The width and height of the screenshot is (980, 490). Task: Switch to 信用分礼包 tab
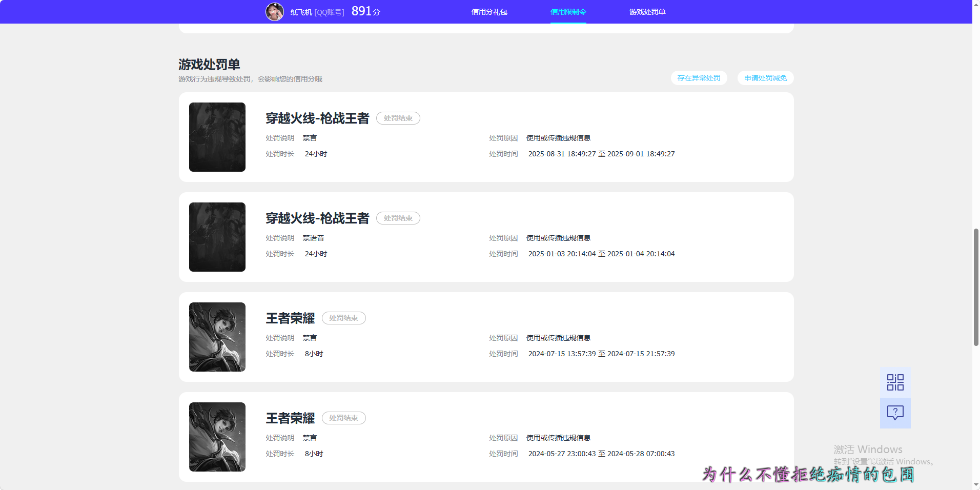(489, 12)
